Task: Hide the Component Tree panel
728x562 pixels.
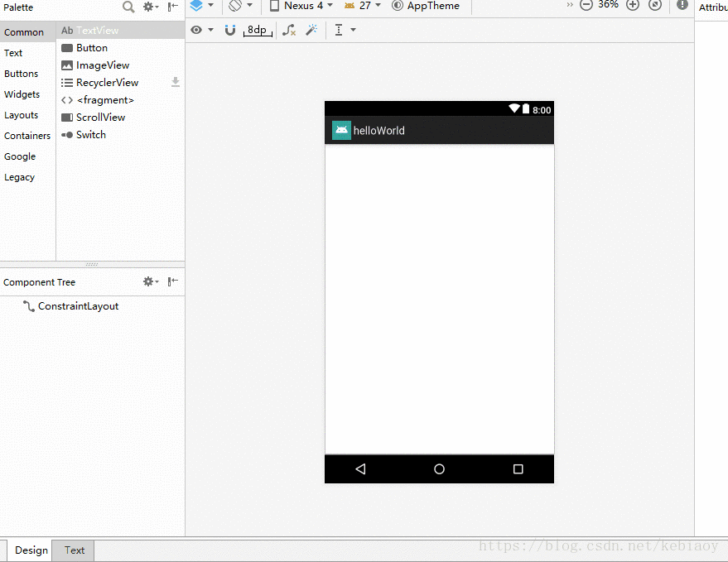Action: pos(173,281)
